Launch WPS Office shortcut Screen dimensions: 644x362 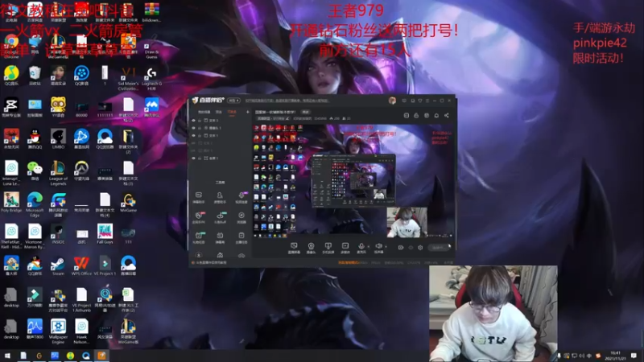pyautogui.click(x=81, y=266)
